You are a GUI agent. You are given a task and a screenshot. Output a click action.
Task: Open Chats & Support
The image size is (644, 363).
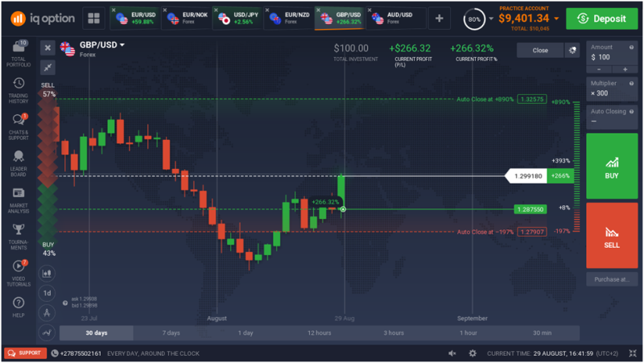click(19, 126)
